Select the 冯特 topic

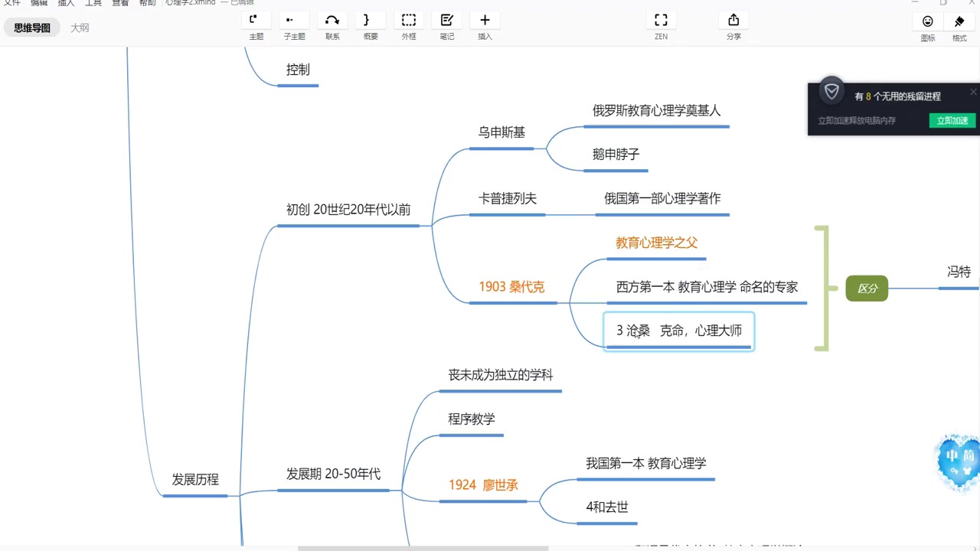pyautogui.click(x=959, y=272)
